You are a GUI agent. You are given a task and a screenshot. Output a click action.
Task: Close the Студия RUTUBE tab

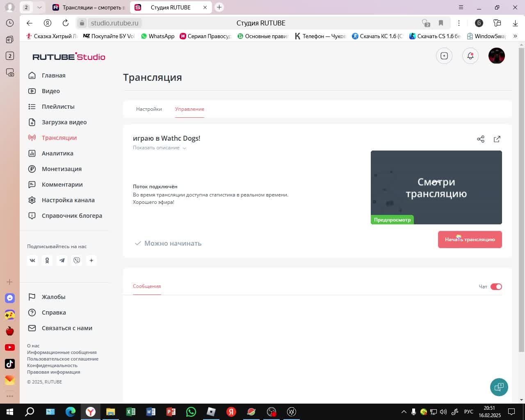pos(205,7)
